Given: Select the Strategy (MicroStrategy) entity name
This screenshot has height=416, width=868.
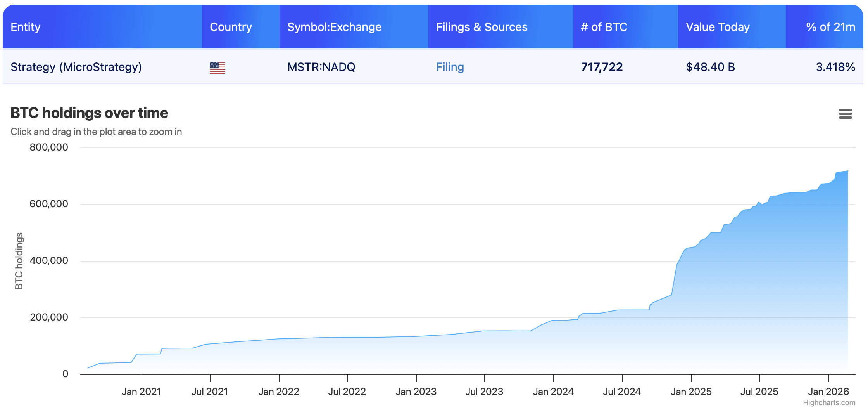Looking at the screenshot, I should (x=76, y=67).
